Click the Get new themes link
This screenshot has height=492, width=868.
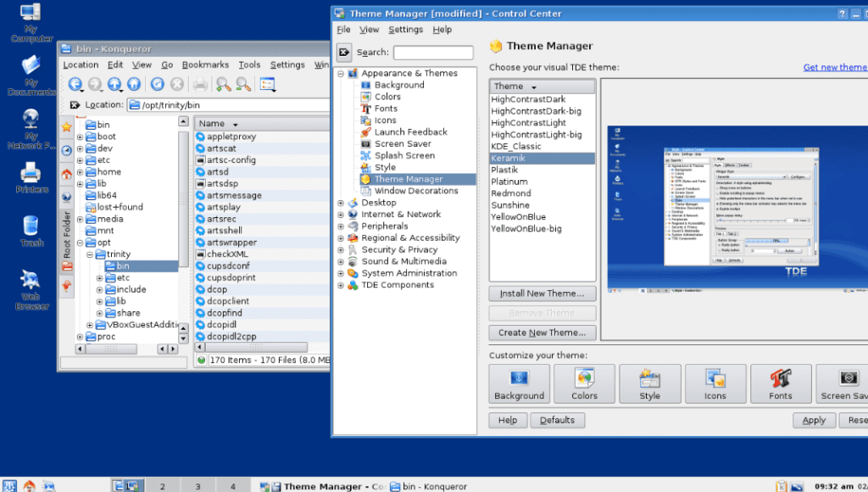[x=834, y=66]
